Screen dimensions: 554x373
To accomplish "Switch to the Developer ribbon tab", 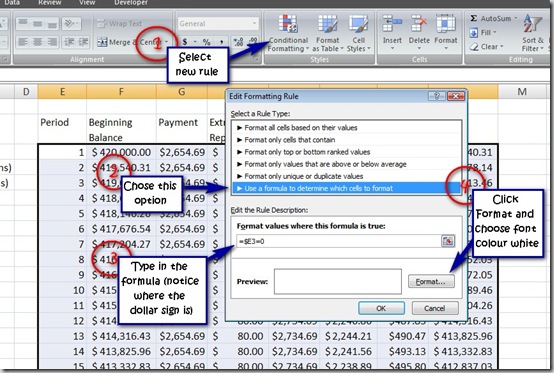I will 131,3.
